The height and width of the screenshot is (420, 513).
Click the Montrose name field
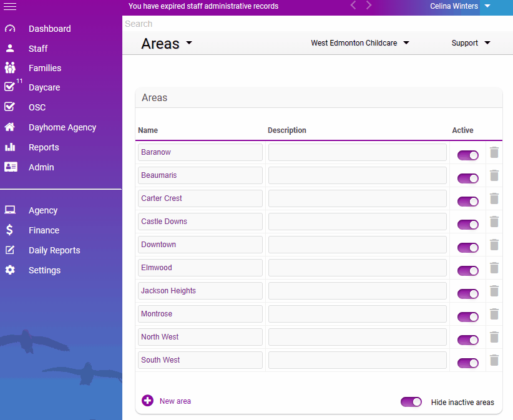(x=200, y=314)
